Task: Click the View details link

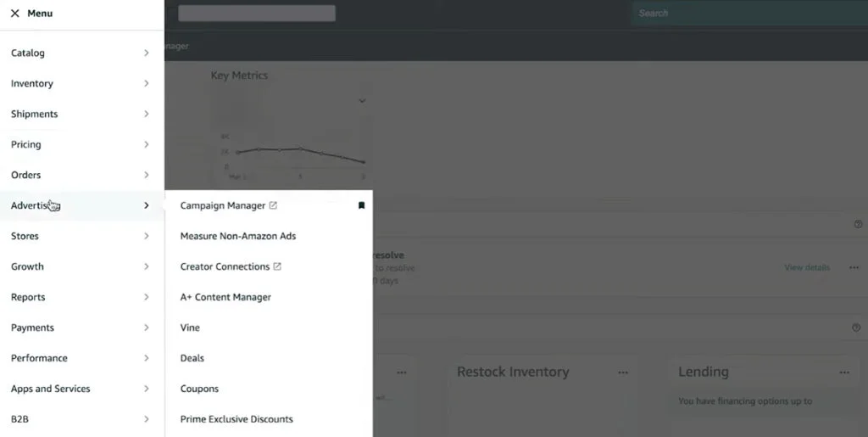Action: click(807, 267)
